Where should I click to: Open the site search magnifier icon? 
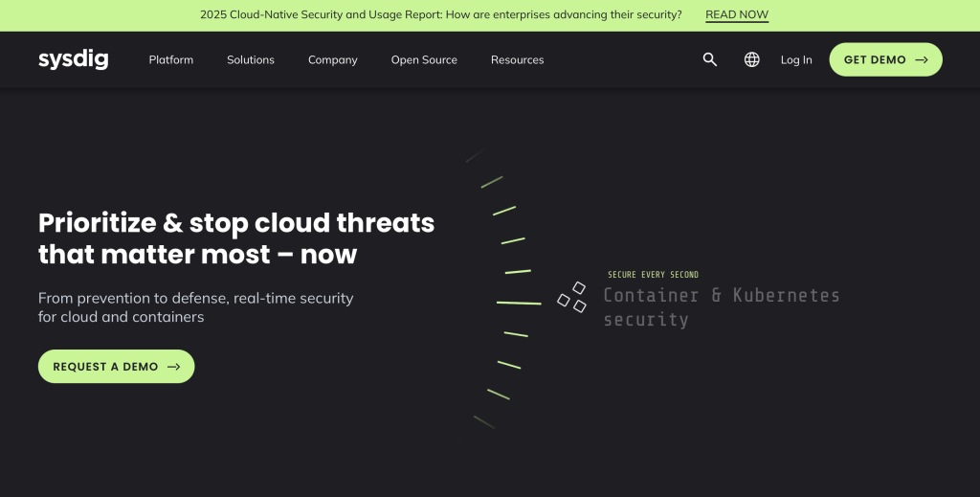[x=709, y=59]
